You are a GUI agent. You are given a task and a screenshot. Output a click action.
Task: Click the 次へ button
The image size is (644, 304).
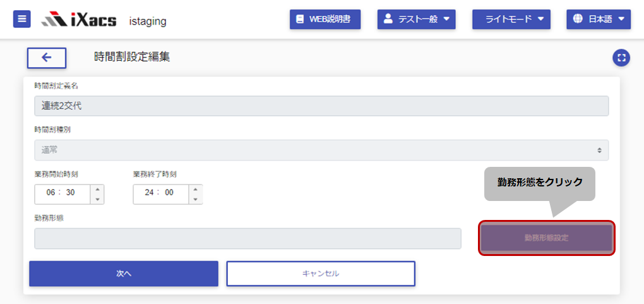[x=124, y=274]
